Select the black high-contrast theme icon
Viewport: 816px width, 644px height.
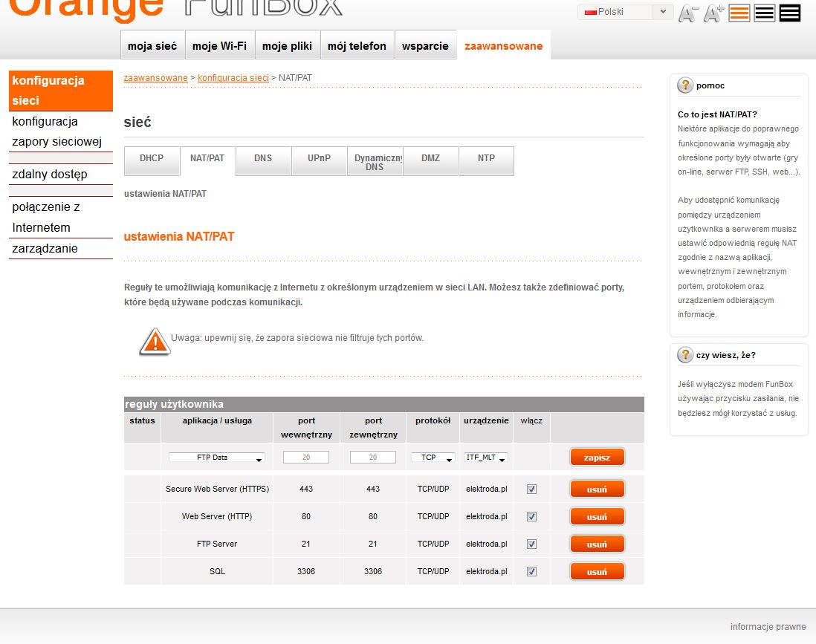point(789,11)
